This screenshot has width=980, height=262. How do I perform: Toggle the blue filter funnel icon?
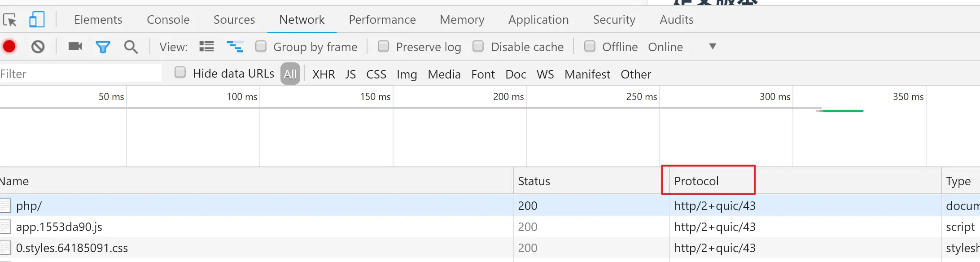[103, 47]
